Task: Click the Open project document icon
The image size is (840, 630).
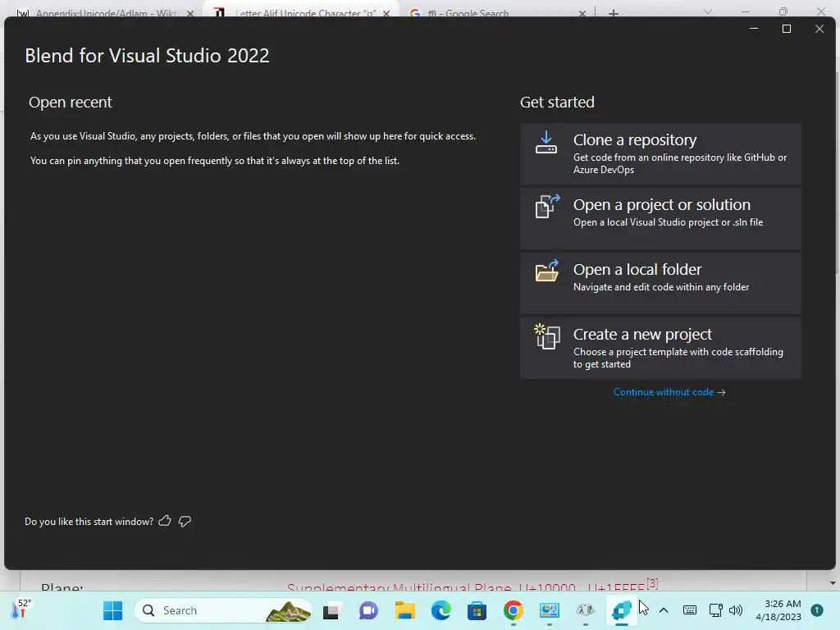Action: coord(547,206)
